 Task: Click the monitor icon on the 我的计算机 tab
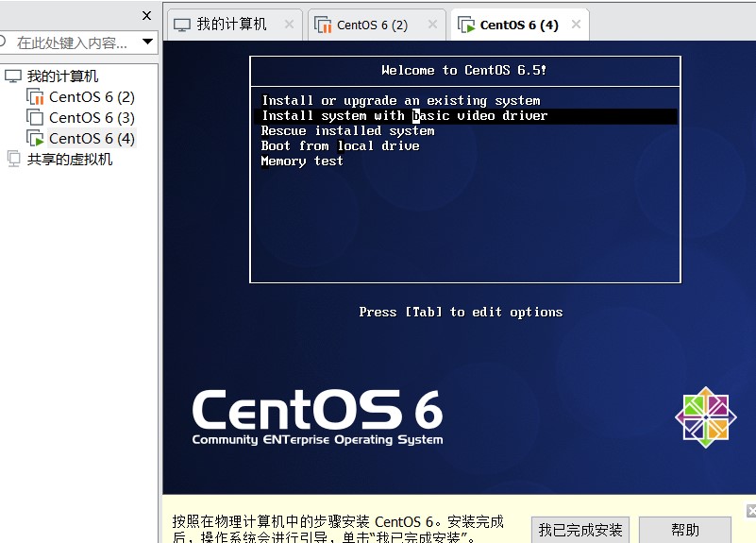pyautogui.click(x=182, y=25)
